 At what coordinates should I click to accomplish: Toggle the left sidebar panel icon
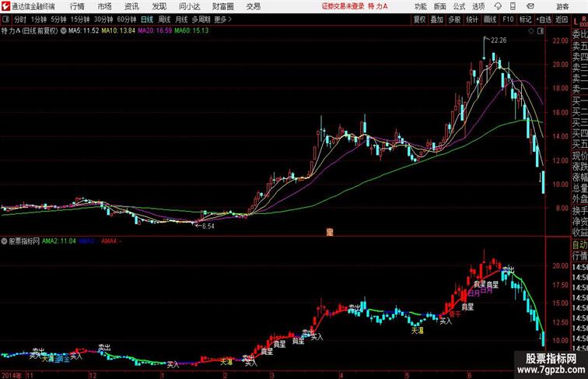point(5,19)
